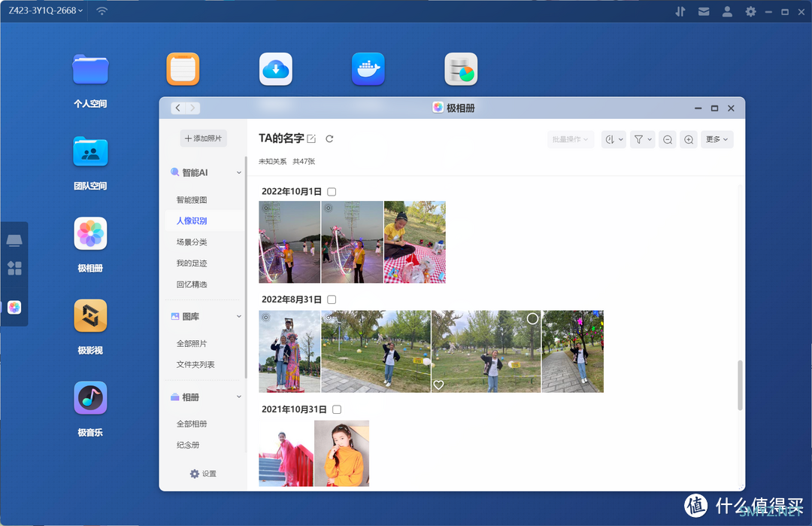
Task: Click the 添加照片 button
Action: pos(204,138)
